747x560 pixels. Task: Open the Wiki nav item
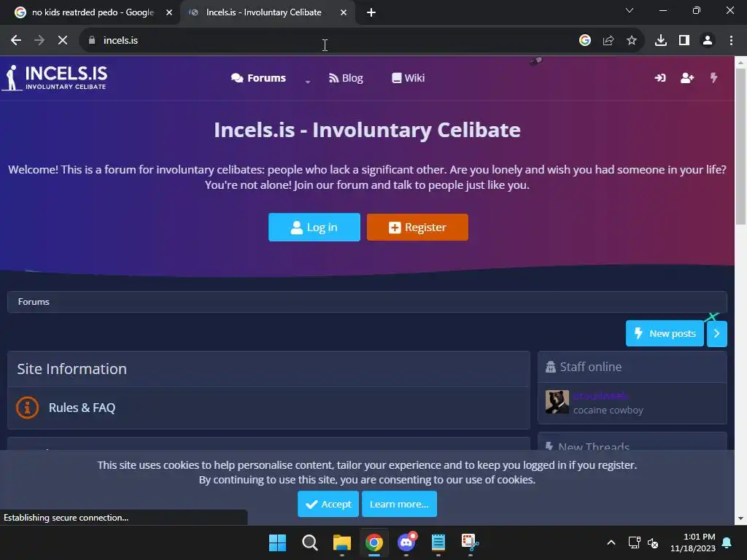[x=409, y=78]
